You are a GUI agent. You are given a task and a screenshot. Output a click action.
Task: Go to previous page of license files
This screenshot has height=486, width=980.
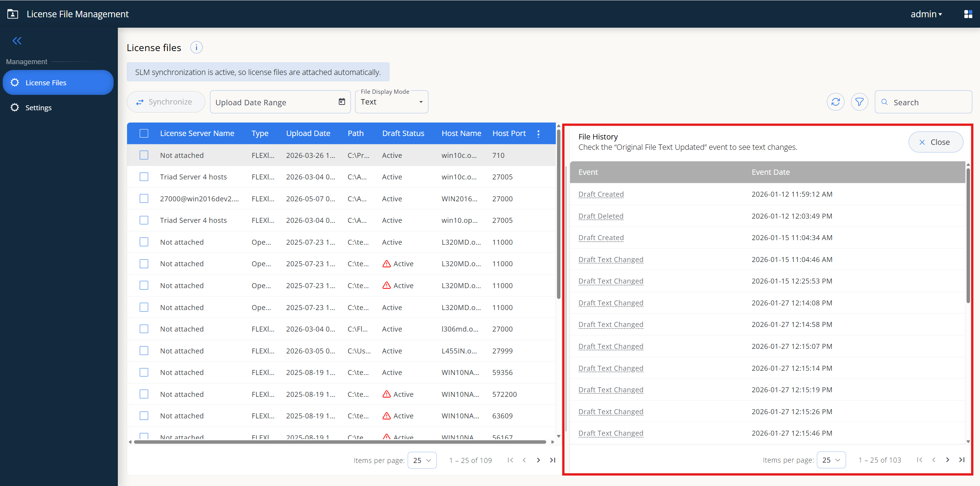pyautogui.click(x=524, y=460)
